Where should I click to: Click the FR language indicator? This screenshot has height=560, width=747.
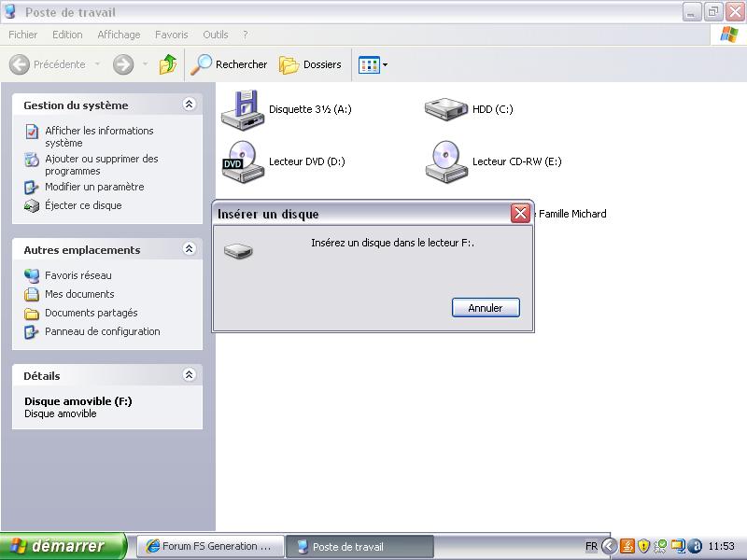pyautogui.click(x=591, y=546)
